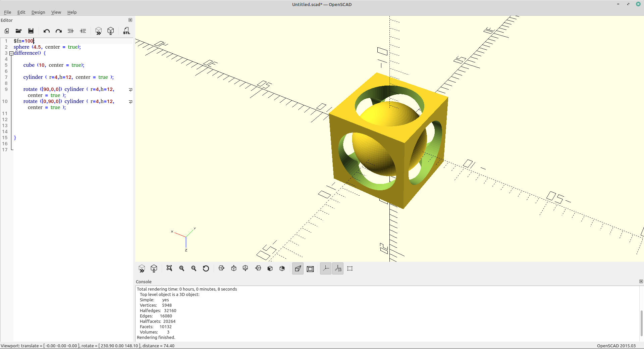
Task: Toggle the scale markers on axes
Action: [x=338, y=268]
